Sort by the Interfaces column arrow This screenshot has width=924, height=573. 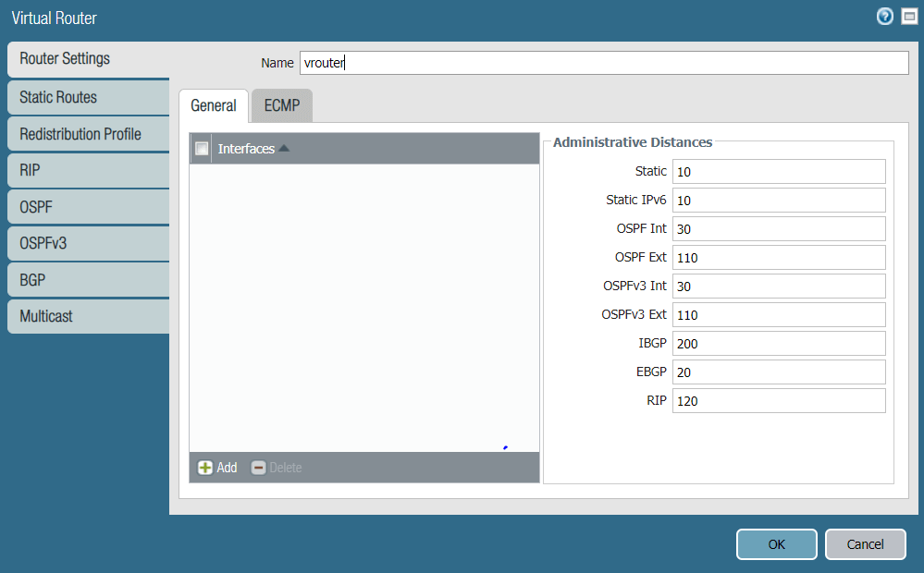[284, 149]
